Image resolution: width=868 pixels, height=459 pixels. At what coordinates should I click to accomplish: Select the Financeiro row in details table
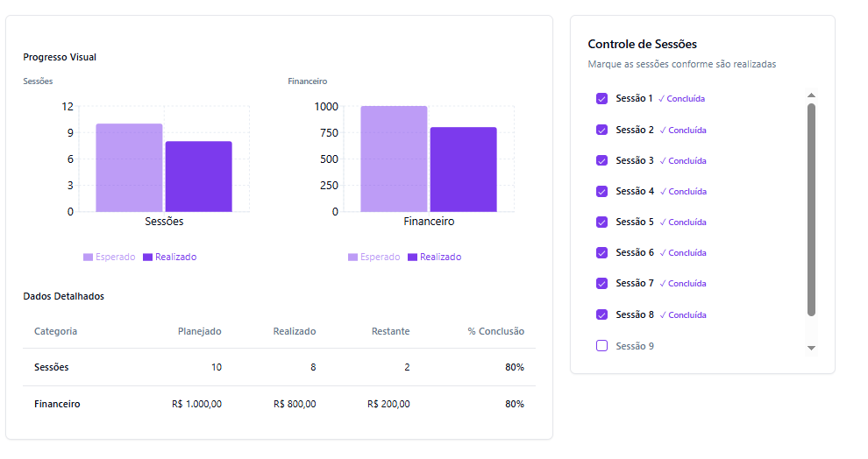(x=279, y=404)
